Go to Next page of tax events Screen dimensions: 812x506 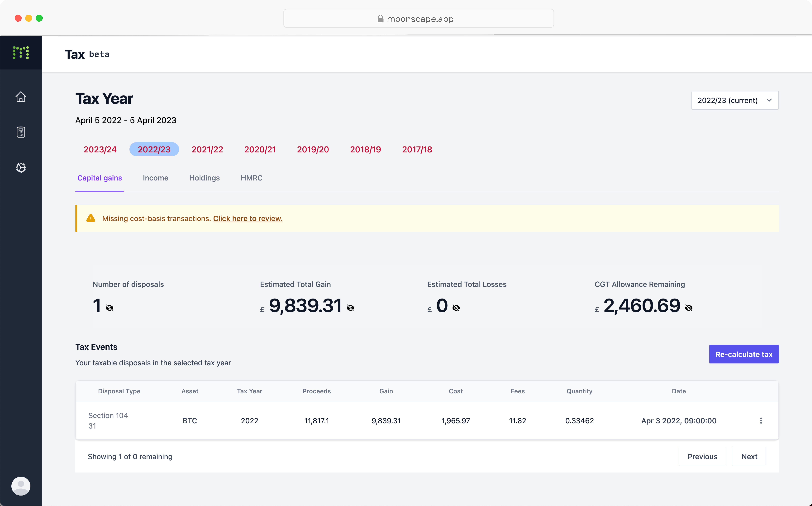coord(749,456)
